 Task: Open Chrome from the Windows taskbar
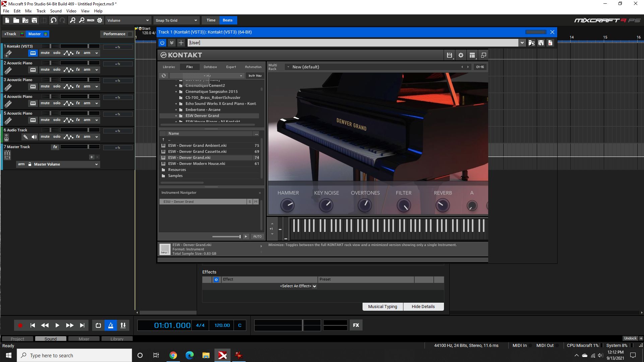pyautogui.click(x=173, y=355)
